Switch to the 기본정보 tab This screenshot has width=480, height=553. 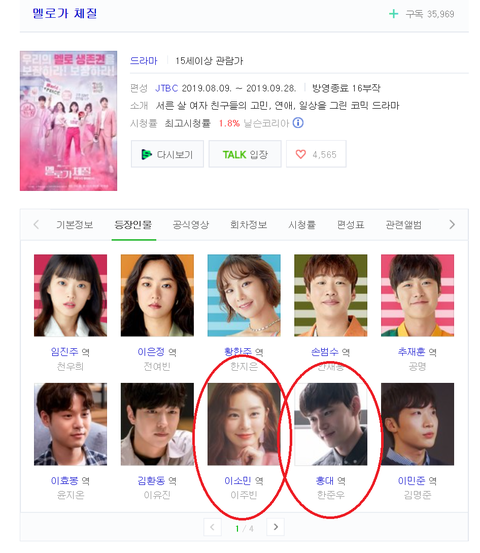(74, 225)
